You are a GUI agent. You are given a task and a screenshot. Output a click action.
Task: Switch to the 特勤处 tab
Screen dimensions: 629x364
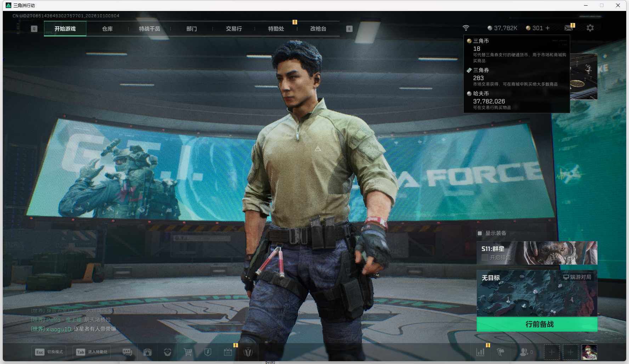(x=276, y=29)
